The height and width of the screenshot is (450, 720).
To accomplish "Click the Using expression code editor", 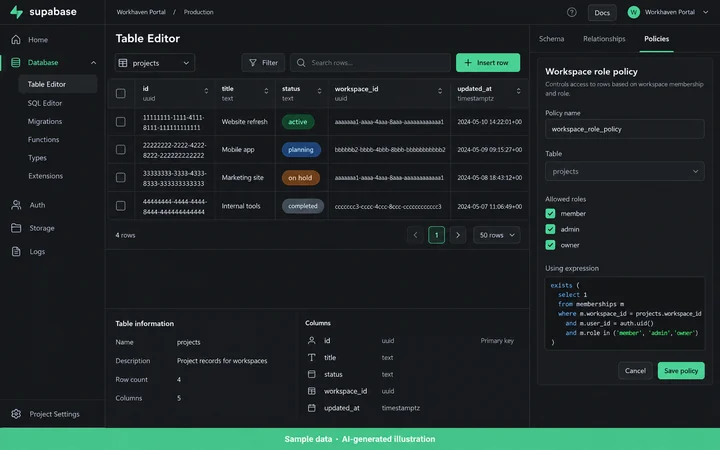I will point(624,314).
